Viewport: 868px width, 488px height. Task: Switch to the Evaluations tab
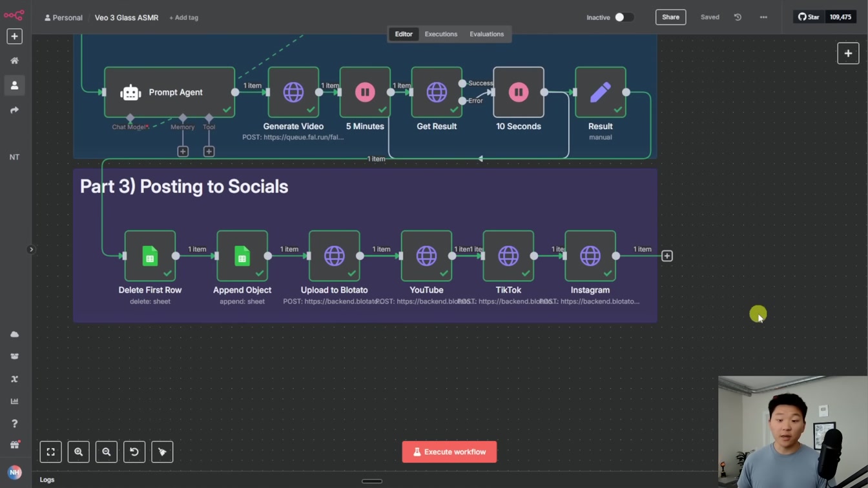487,34
